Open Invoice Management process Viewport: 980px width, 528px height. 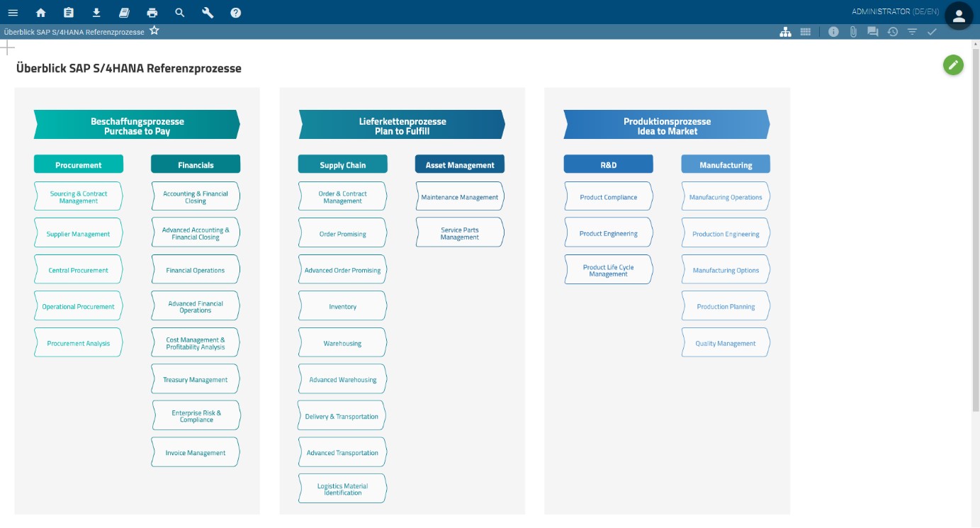(x=196, y=452)
